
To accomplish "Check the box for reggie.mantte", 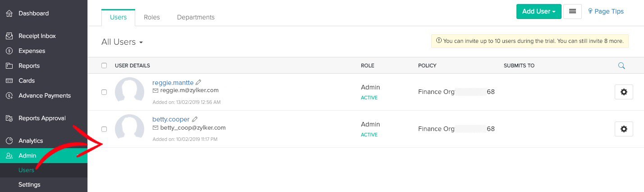I will [104, 92].
